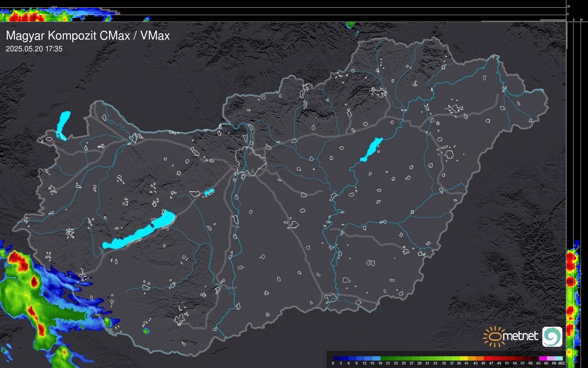Click the Magyar Kompozit CMax / VMax title
The height and width of the screenshot is (368, 588).
point(88,36)
